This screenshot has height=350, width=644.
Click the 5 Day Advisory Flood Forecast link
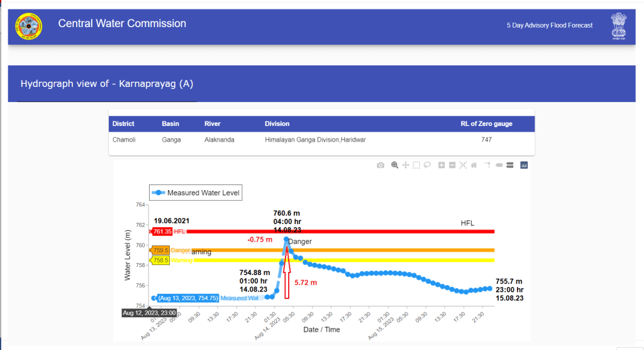click(550, 25)
